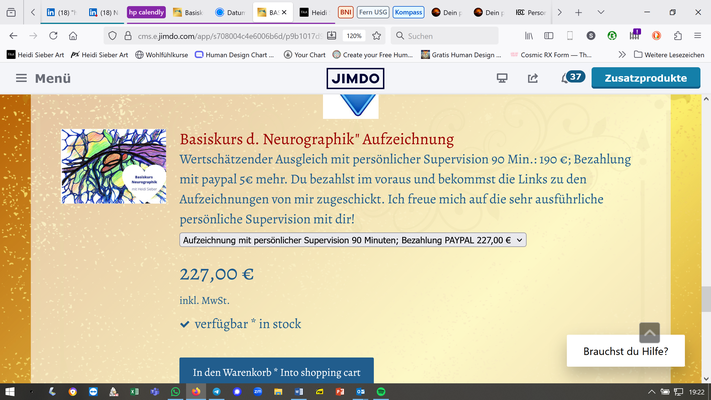Click the extension icon with purple 1 badge

pyautogui.click(x=634, y=35)
